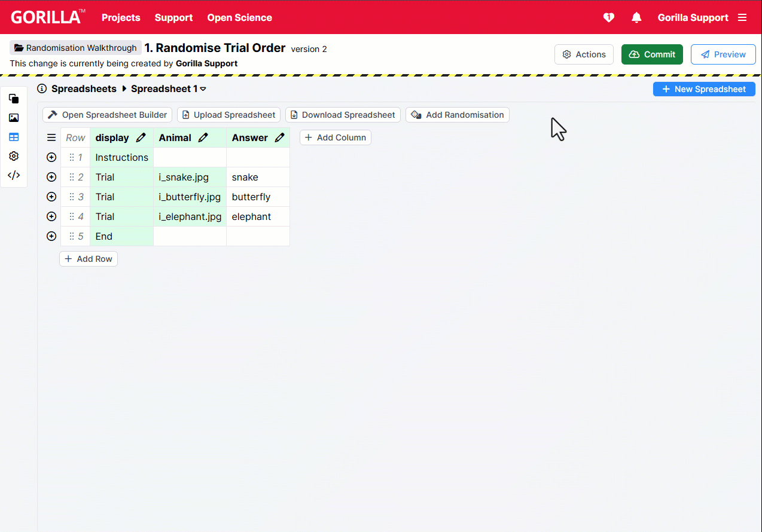
Task: Rename the display column with its pencil icon
Action: 141,137
